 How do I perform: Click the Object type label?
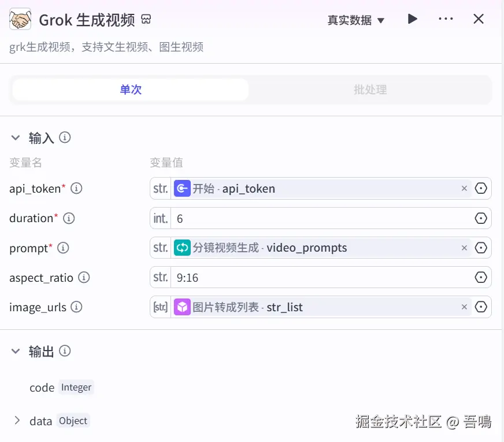[x=73, y=421]
